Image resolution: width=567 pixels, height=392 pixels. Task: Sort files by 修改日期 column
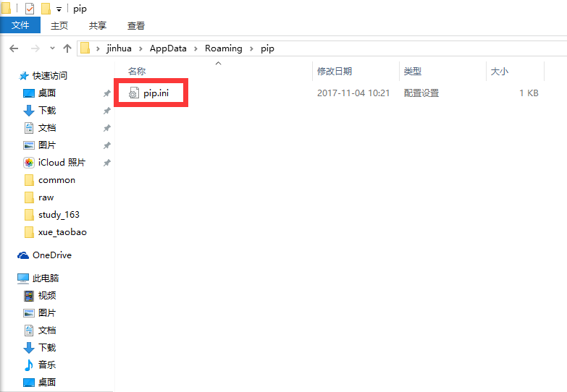click(x=335, y=71)
